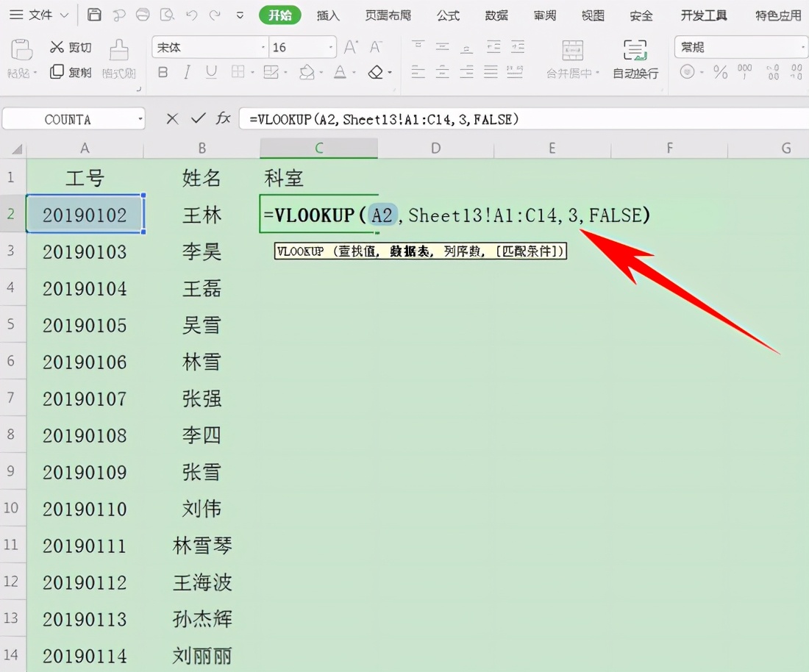The image size is (809, 672).
Task: Switch to the 数据 tab
Action: 496,15
